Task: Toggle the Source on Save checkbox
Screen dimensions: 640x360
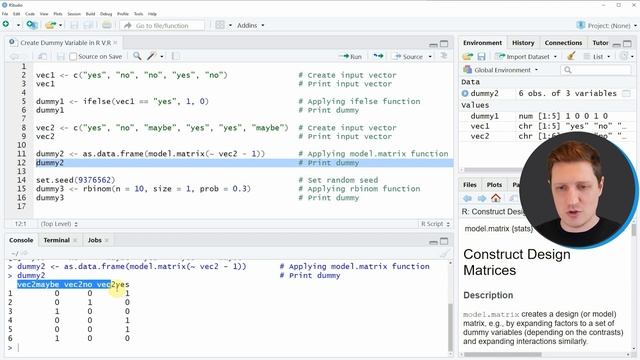Action: [x=73, y=56]
